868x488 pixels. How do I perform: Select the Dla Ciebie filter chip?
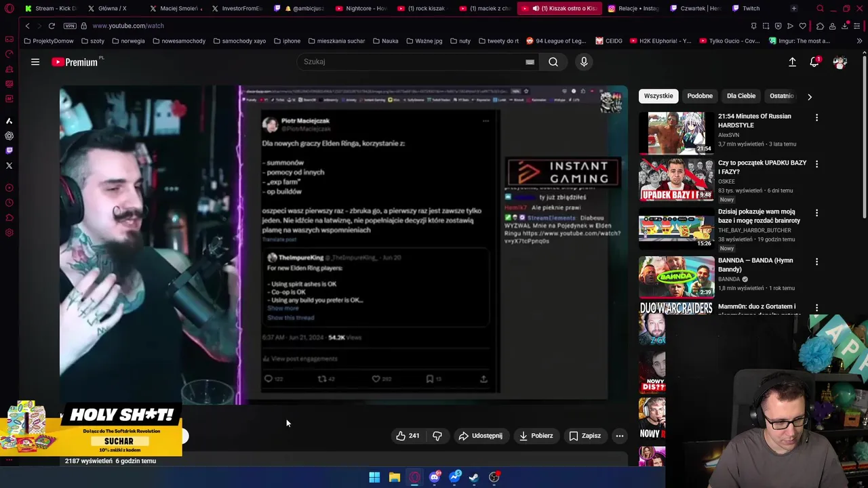click(741, 96)
